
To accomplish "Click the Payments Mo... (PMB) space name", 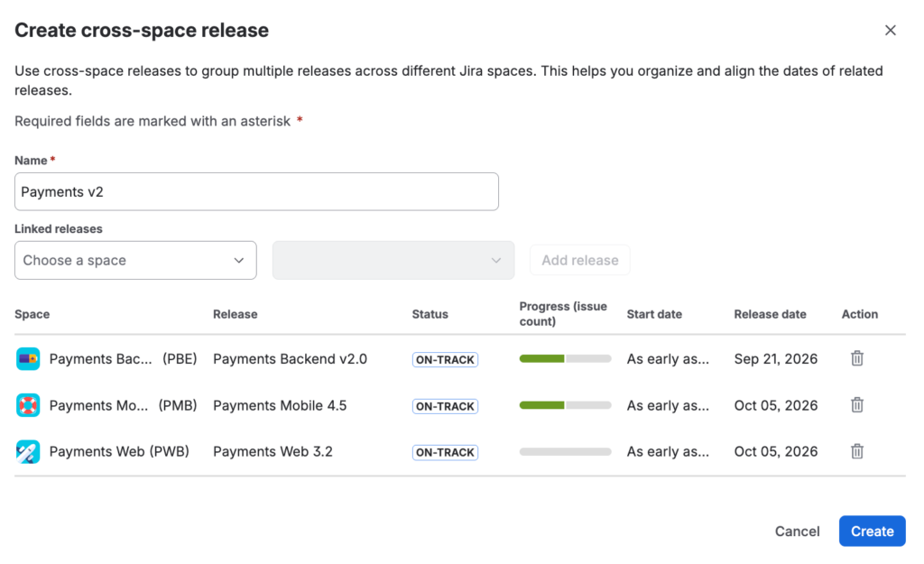I will (123, 405).
